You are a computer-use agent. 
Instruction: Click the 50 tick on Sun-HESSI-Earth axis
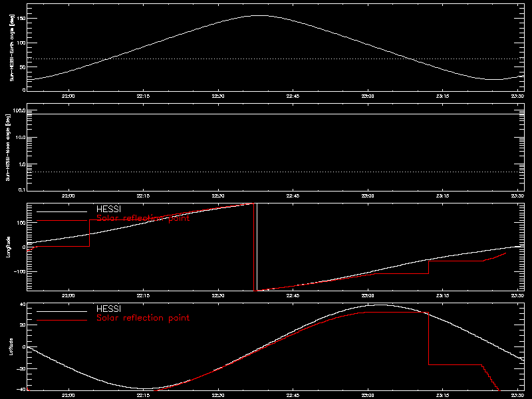[x=23, y=67]
